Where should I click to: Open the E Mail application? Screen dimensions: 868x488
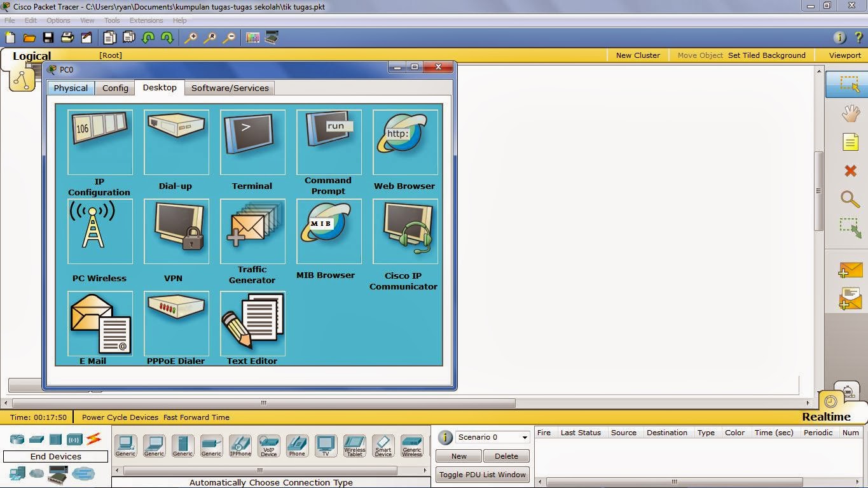point(100,323)
